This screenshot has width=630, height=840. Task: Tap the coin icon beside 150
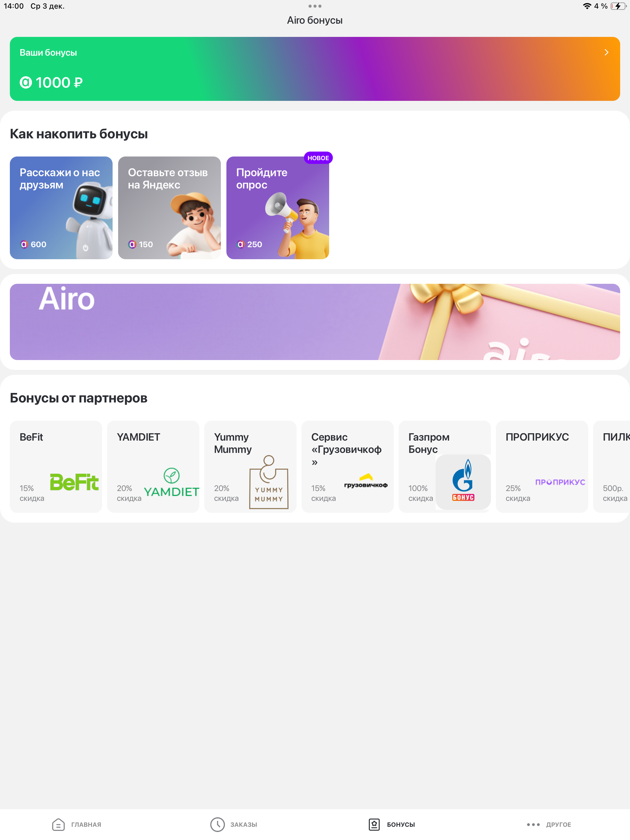pyautogui.click(x=132, y=244)
